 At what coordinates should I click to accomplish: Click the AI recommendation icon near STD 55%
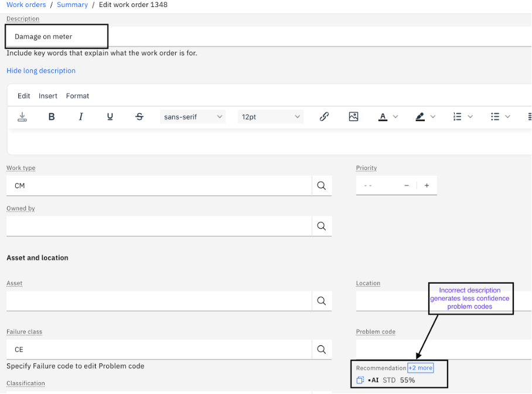(360, 380)
